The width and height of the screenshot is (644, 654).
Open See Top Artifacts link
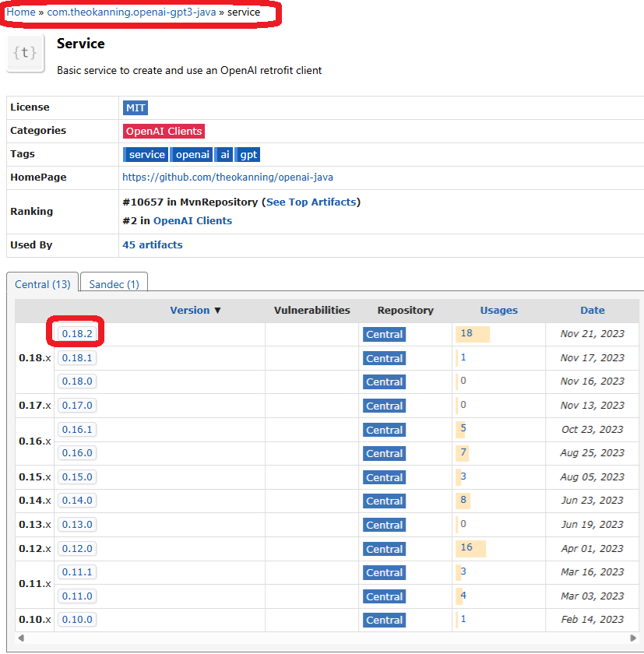click(311, 202)
